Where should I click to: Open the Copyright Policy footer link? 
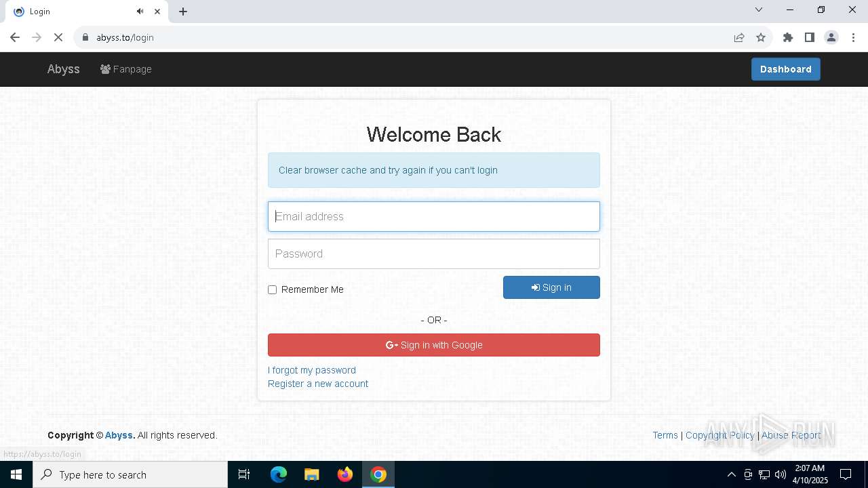[720, 435]
